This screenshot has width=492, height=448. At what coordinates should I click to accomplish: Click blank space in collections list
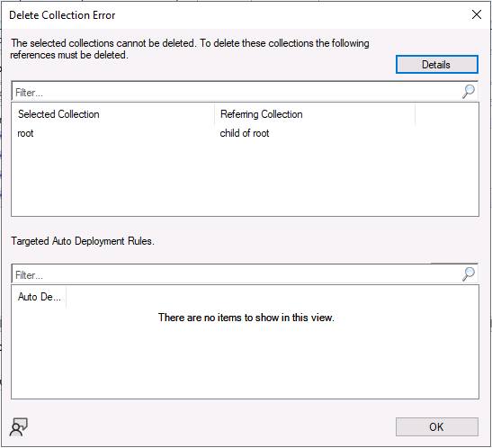[x=245, y=179]
